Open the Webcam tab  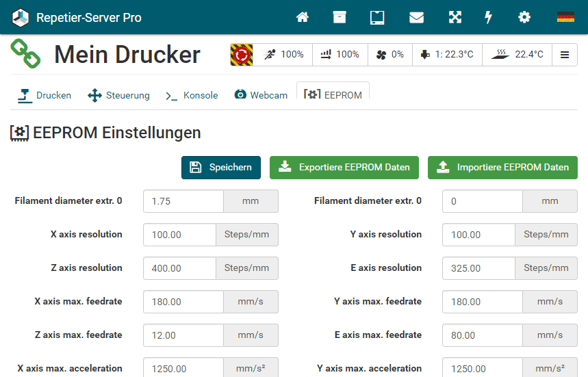pyautogui.click(x=260, y=95)
